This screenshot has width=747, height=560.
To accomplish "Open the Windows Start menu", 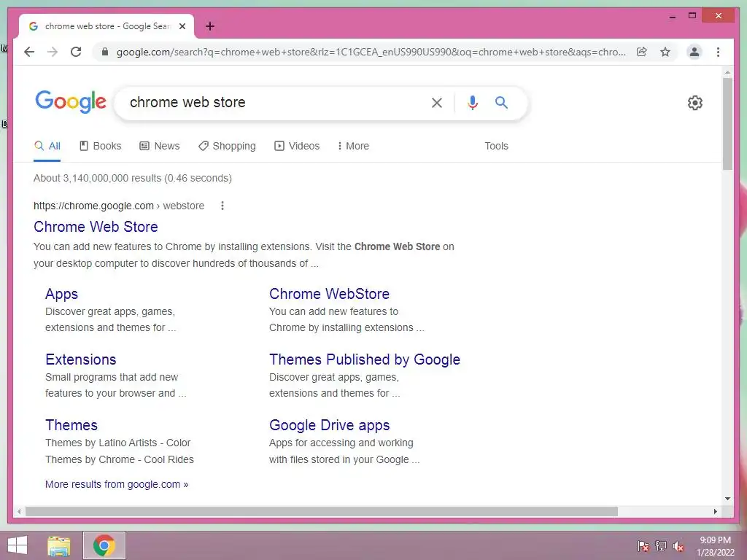I will [18, 545].
